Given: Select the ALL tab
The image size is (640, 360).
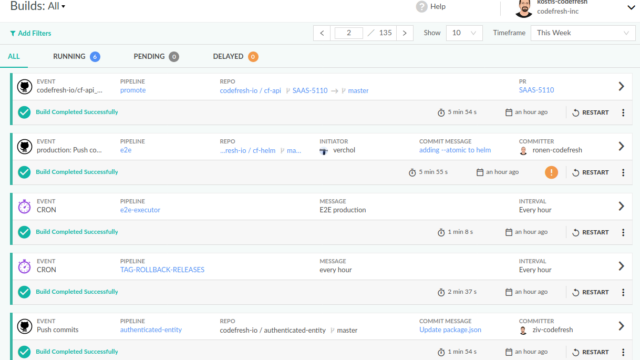Looking at the screenshot, I should (x=14, y=56).
